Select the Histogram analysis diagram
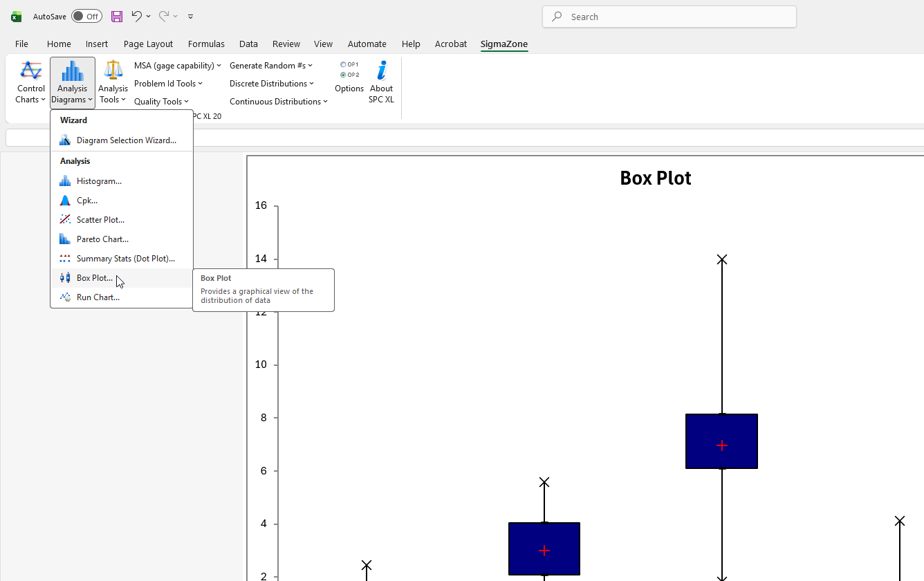924x581 pixels. coord(98,181)
